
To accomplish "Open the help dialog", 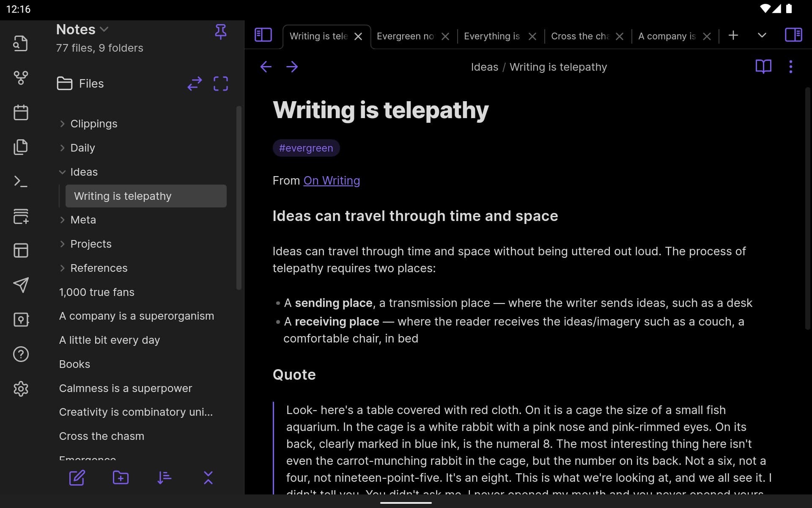I will point(21,354).
